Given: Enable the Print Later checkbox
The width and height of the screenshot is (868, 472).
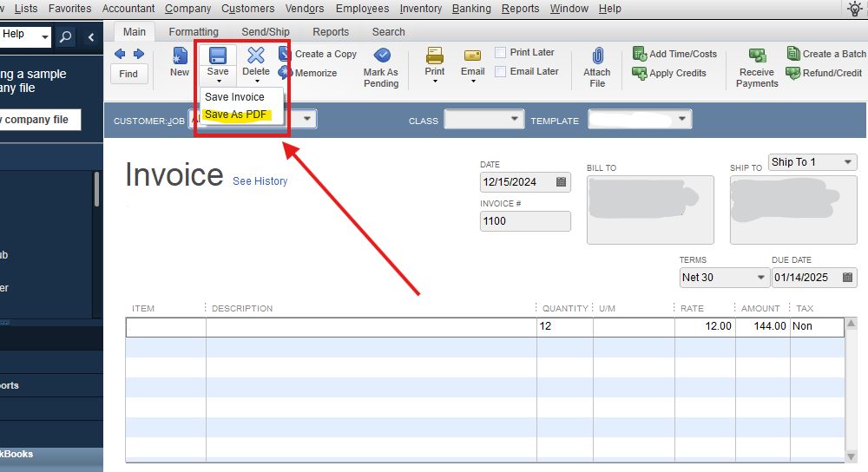Looking at the screenshot, I should (501, 53).
